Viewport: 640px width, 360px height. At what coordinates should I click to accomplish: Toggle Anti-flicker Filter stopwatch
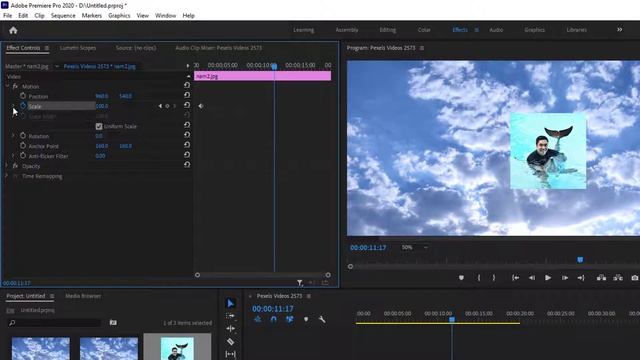[23, 156]
